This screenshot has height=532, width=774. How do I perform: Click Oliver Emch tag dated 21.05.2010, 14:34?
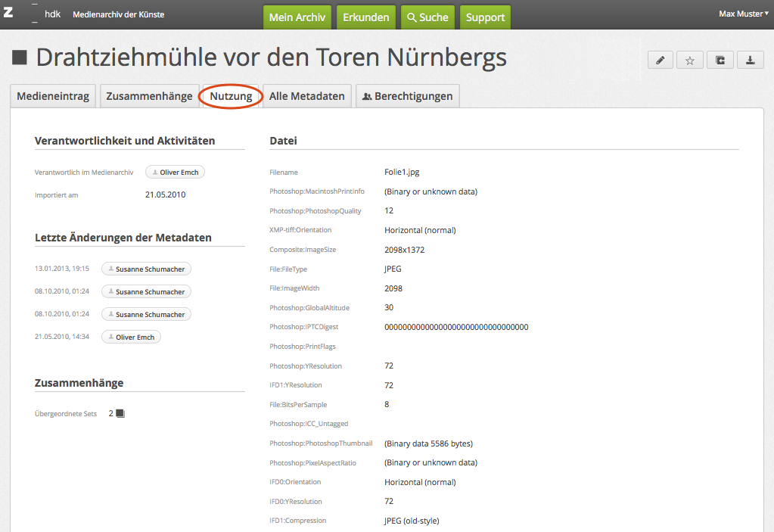pos(131,337)
